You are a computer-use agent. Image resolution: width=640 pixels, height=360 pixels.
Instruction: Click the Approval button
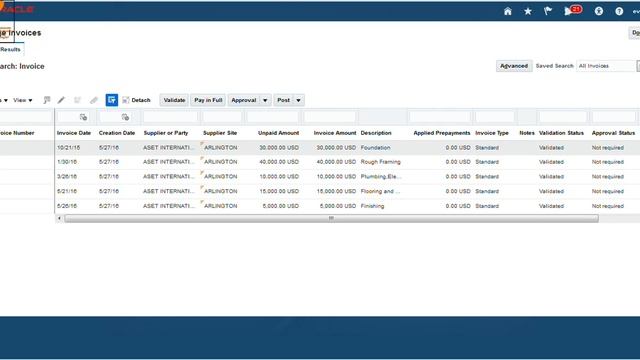coord(244,100)
